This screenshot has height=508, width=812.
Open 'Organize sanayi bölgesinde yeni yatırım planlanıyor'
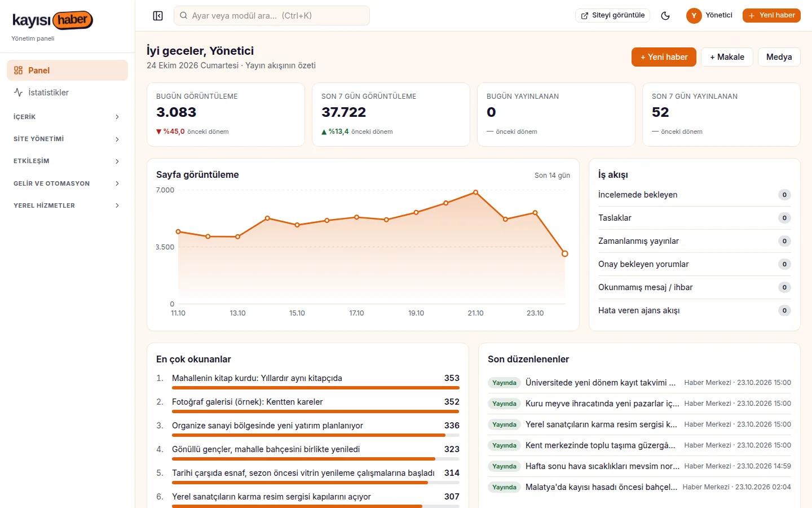tap(267, 426)
